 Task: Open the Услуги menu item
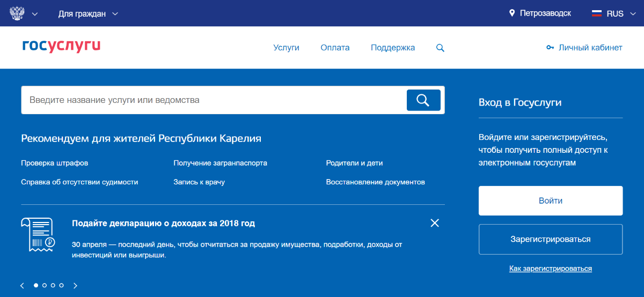(286, 48)
